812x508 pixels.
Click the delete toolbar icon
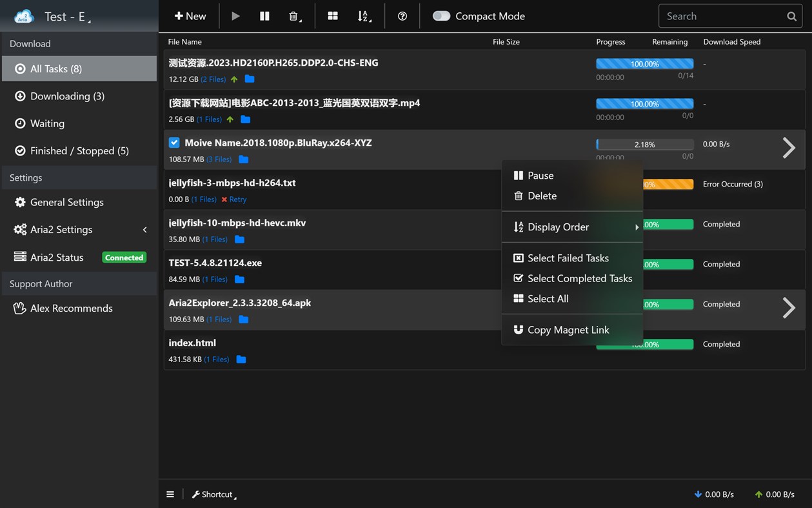coord(293,15)
